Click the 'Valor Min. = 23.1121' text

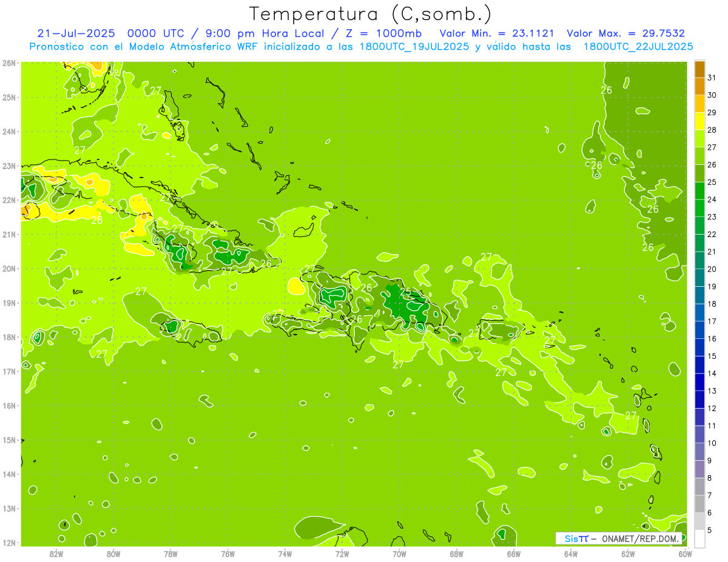click(497, 33)
